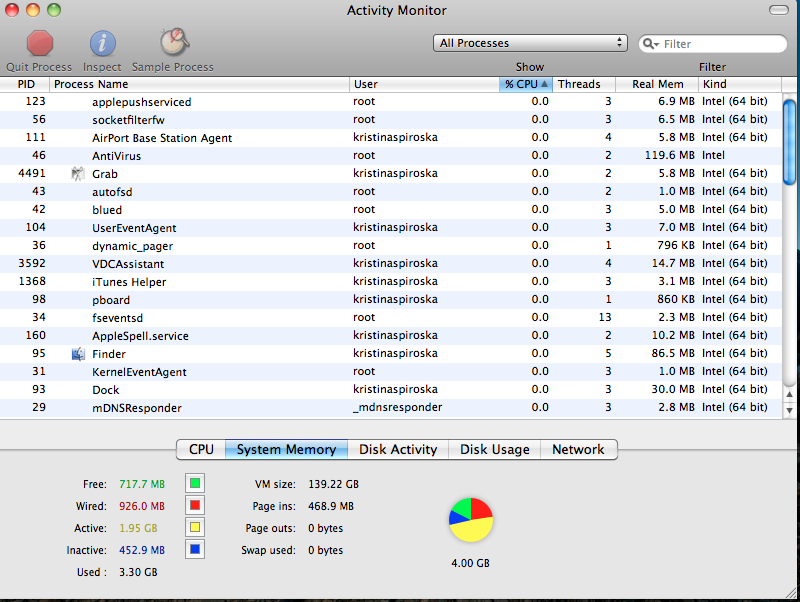
Task: Toggle % CPU sort order header
Action: tap(526, 84)
